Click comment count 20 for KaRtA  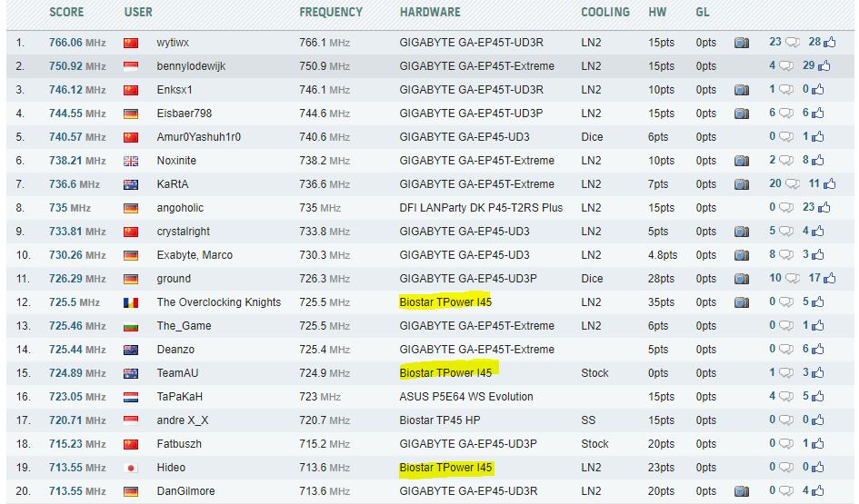[775, 183]
